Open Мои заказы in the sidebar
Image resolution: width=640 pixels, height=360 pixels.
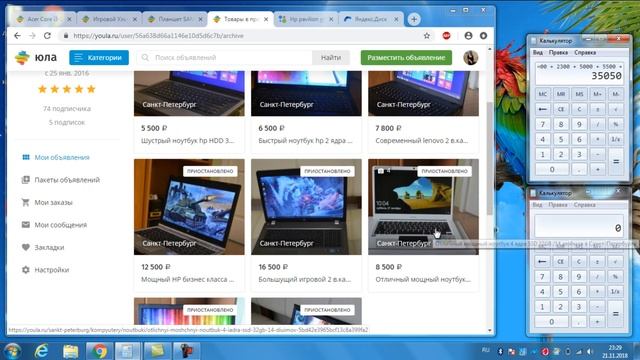tap(53, 202)
